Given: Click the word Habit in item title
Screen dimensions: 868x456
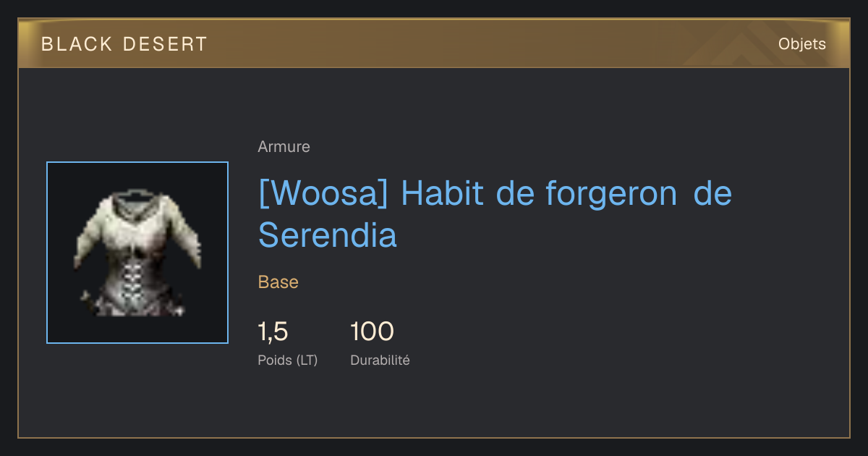Looking at the screenshot, I should (x=443, y=194).
